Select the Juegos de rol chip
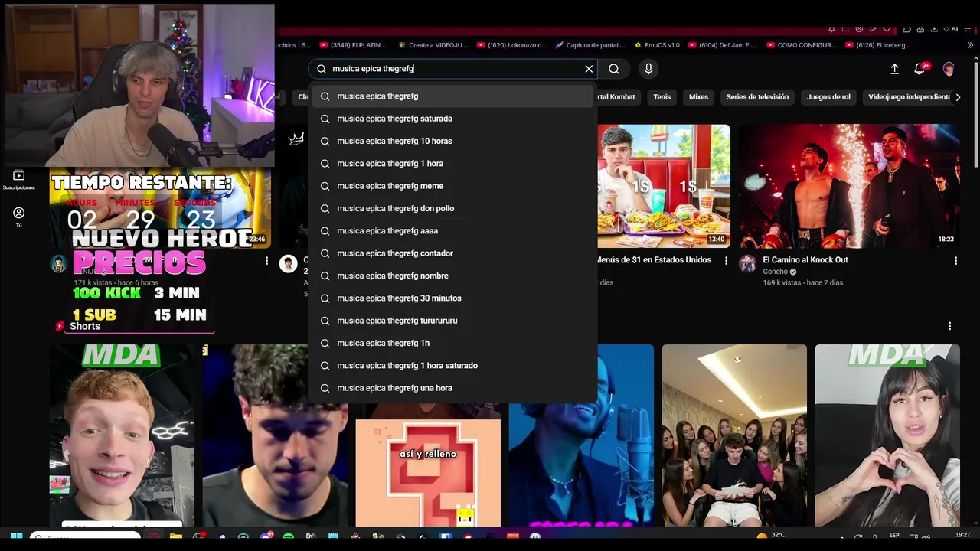Viewport: 980px width, 551px height. coord(828,97)
